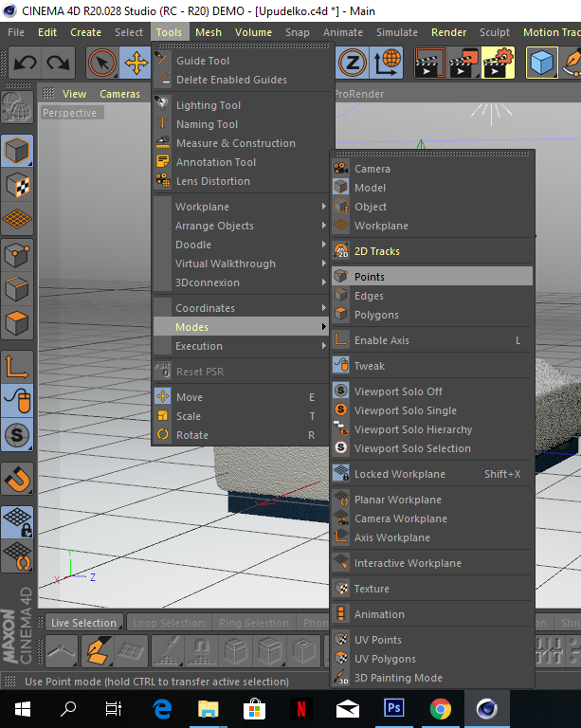Open Edit Render Settings icon
This screenshot has height=728, width=581.
point(498,63)
